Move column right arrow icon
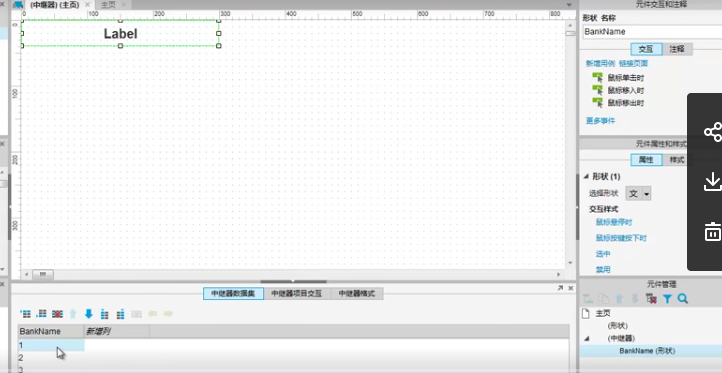Viewport: 722px width, 373px height. coord(168,314)
